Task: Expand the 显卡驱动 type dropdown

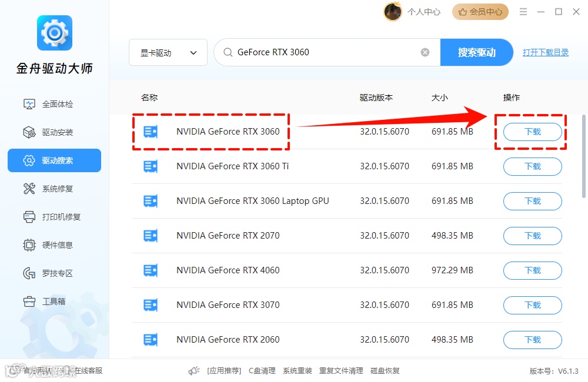Action: 168,52
